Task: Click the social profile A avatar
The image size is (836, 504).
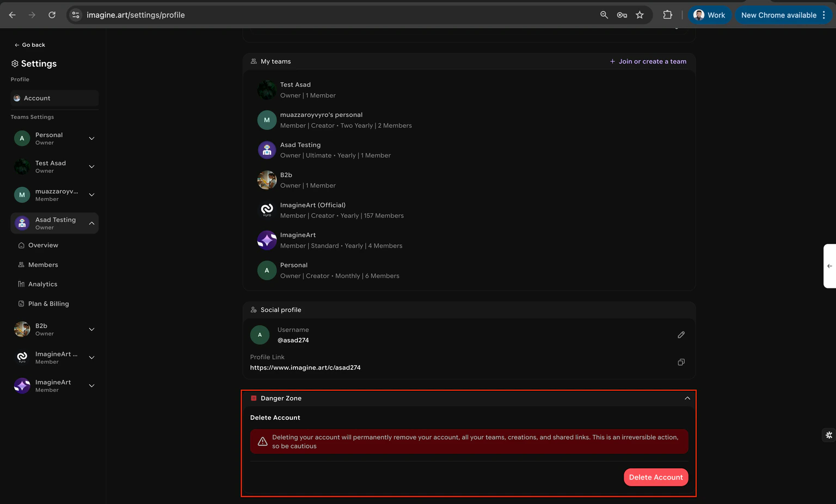Action: 260,335
